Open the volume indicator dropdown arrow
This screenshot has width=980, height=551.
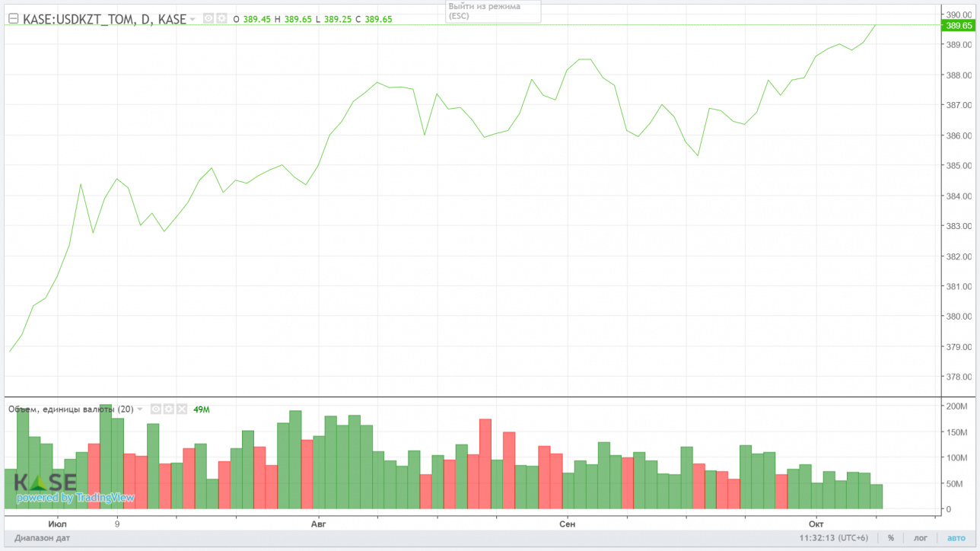140,409
